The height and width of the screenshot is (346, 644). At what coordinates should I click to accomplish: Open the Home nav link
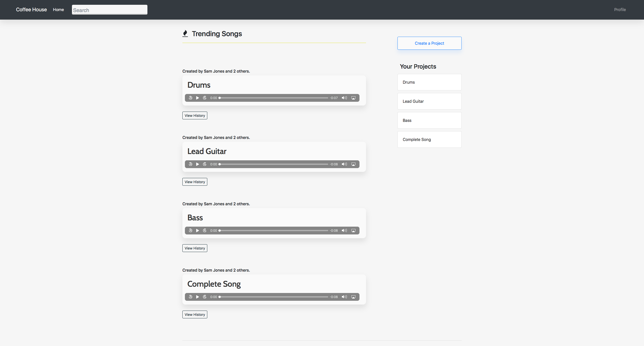(58, 10)
